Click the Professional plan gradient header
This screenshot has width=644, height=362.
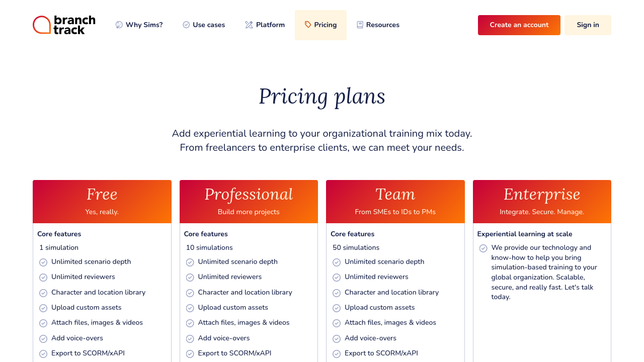[249, 202]
